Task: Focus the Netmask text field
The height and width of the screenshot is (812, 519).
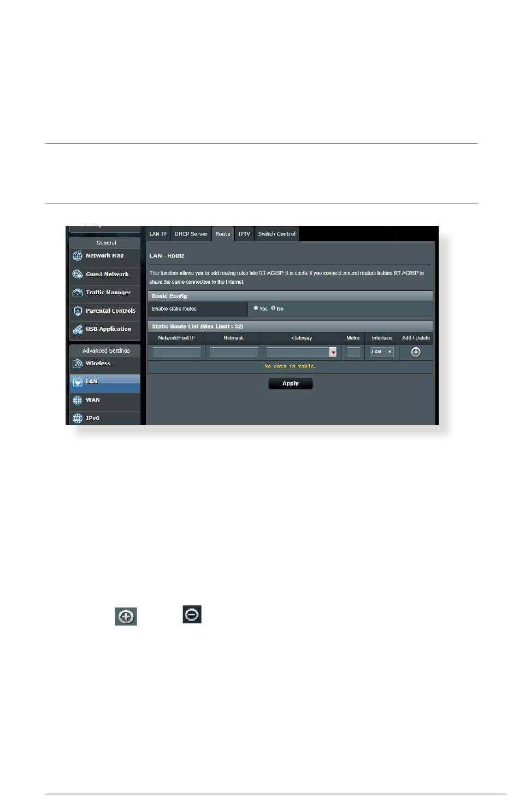Action: (233, 353)
